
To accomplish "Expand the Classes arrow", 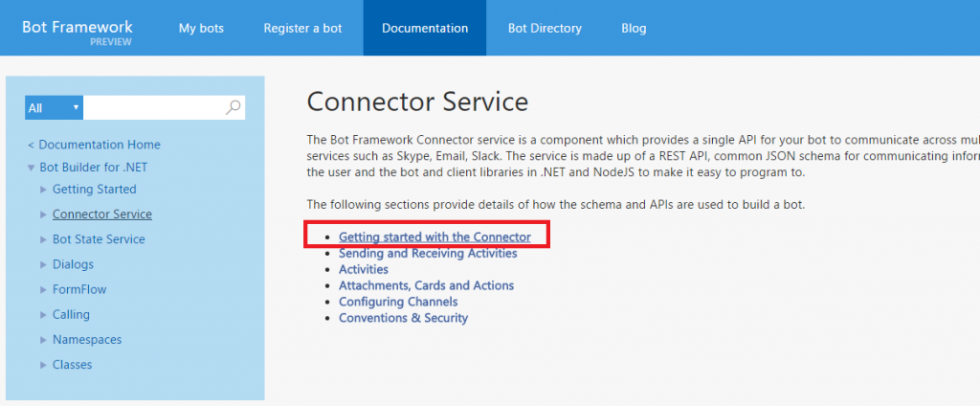I will [x=43, y=365].
